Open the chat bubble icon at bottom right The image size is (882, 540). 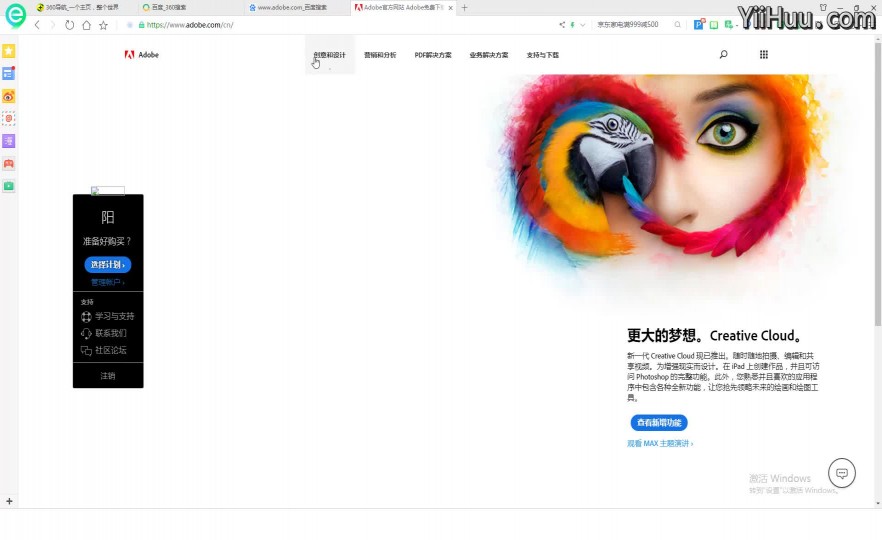click(842, 473)
